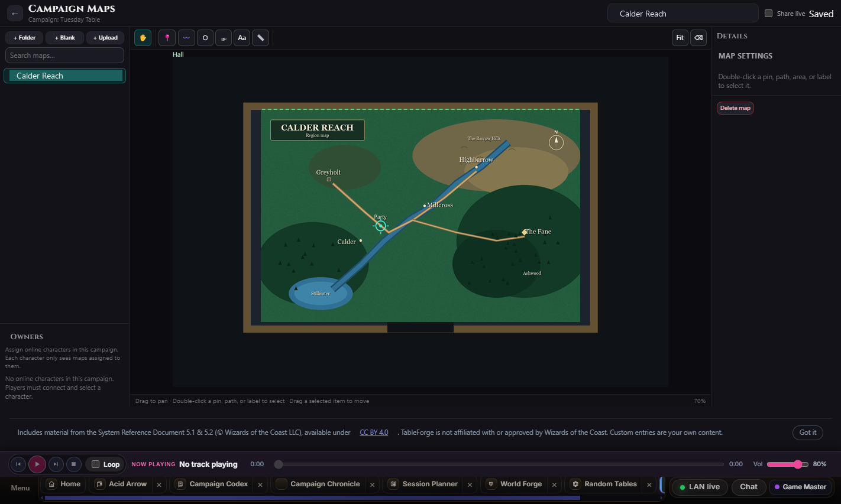This screenshot has height=504, width=841.
Task: Create a new folder with + Folder
Action: point(24,38)
